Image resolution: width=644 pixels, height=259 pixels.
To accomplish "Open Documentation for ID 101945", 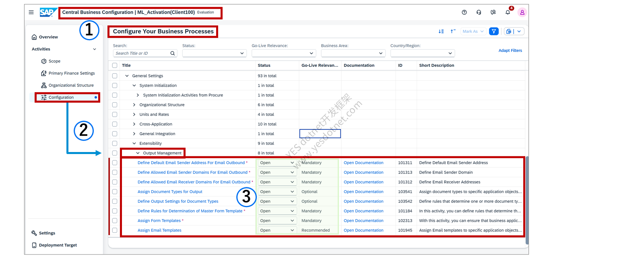I will point(363,230).
